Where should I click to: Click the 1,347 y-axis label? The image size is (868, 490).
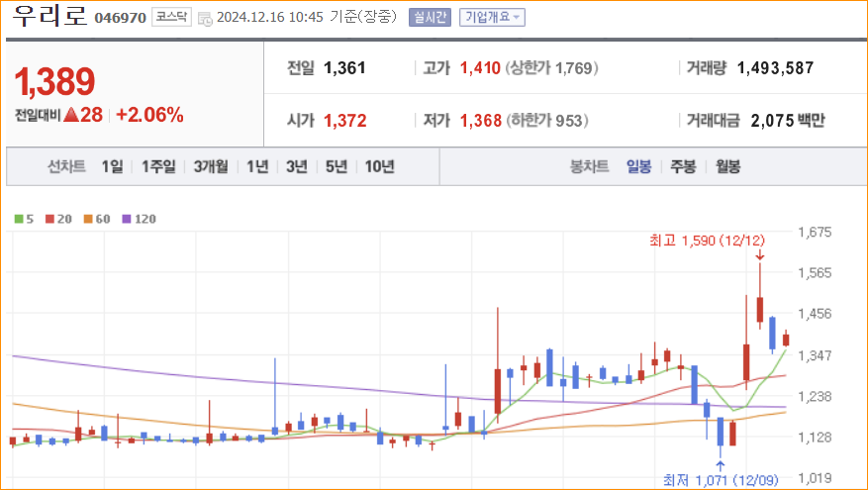(815, 355)
